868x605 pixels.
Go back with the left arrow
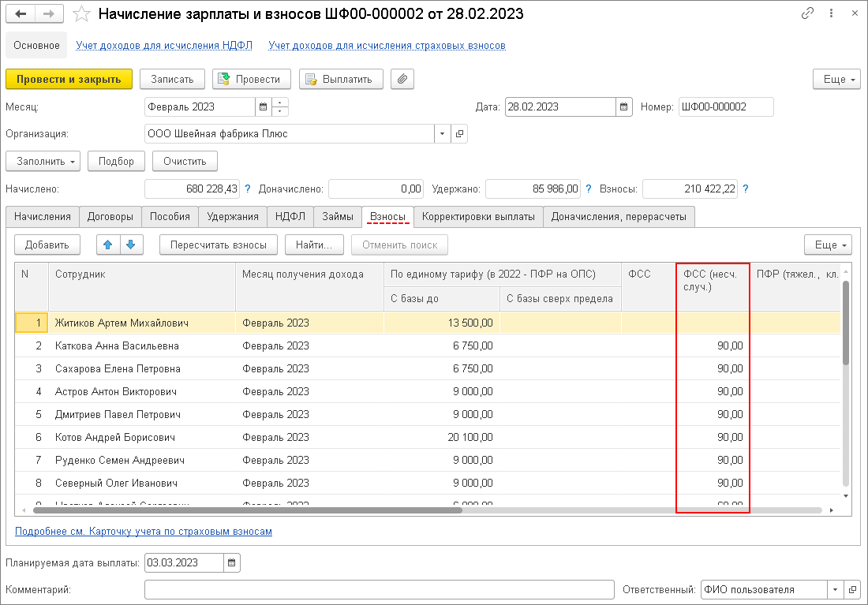pos(21,14)
